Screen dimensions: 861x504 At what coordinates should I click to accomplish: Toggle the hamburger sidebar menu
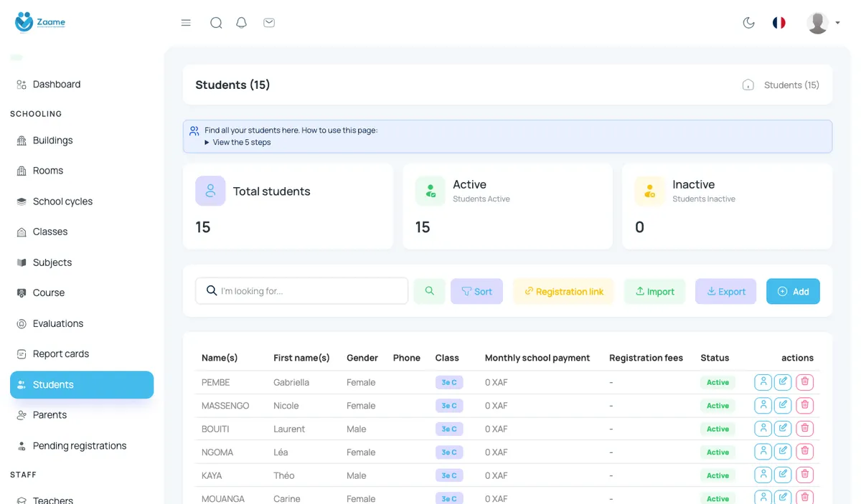pyautogui.click(x=186, y=23)
